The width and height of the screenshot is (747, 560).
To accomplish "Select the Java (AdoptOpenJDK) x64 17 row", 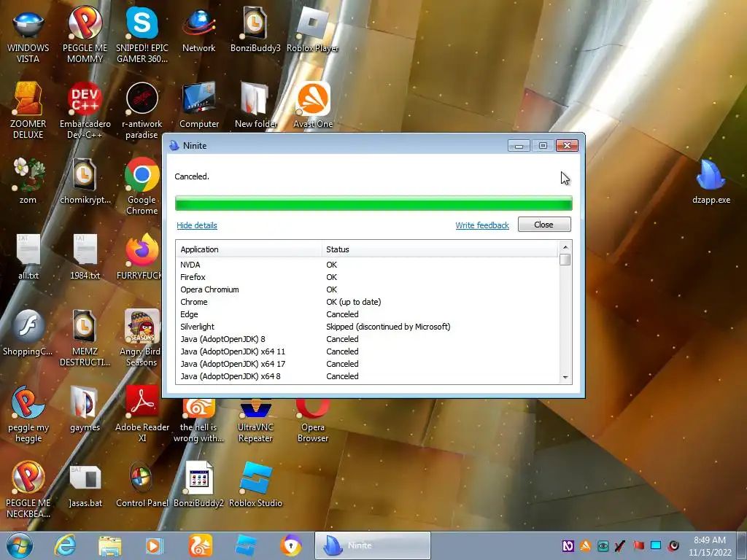I will 367,364.
